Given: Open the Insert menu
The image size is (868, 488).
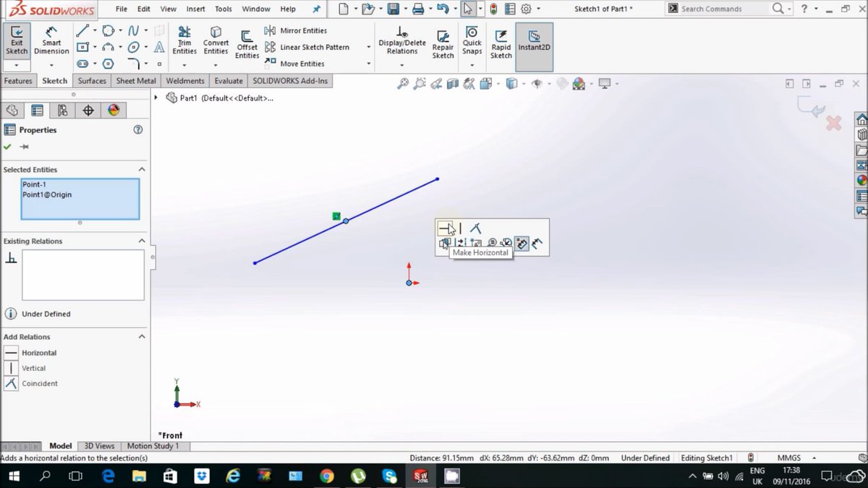Looking at the screenshot, I should coord(195,9).
